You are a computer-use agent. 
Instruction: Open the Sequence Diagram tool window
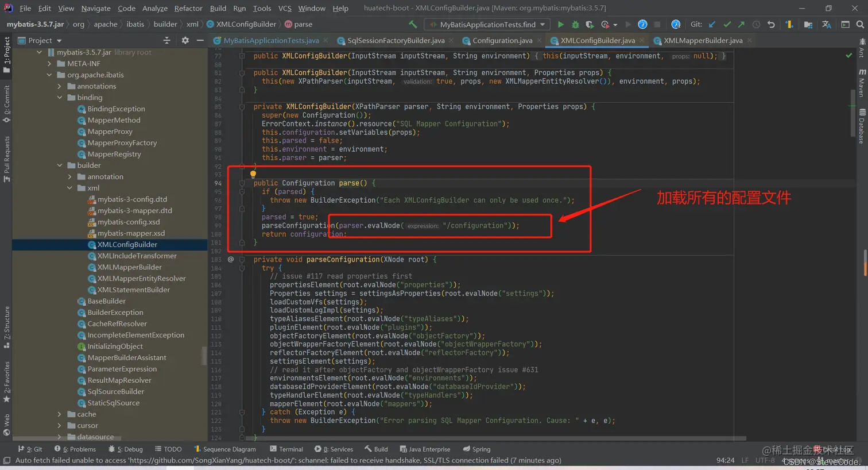[224, 449]
